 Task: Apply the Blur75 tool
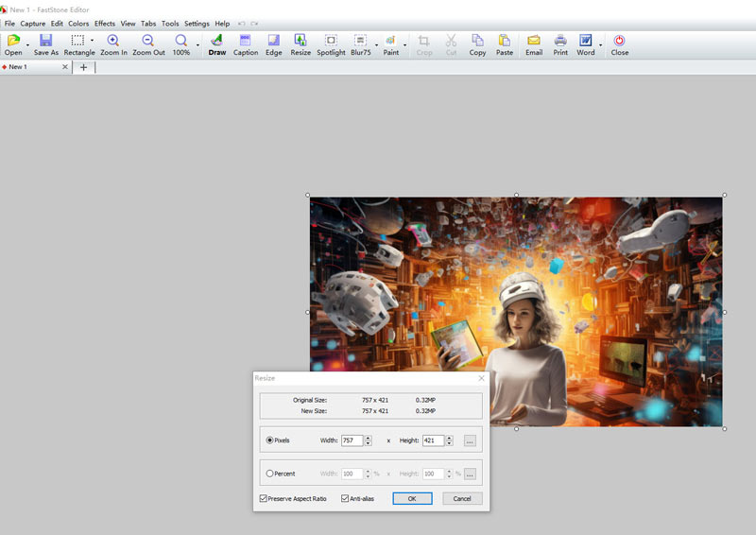click(360, 44)
